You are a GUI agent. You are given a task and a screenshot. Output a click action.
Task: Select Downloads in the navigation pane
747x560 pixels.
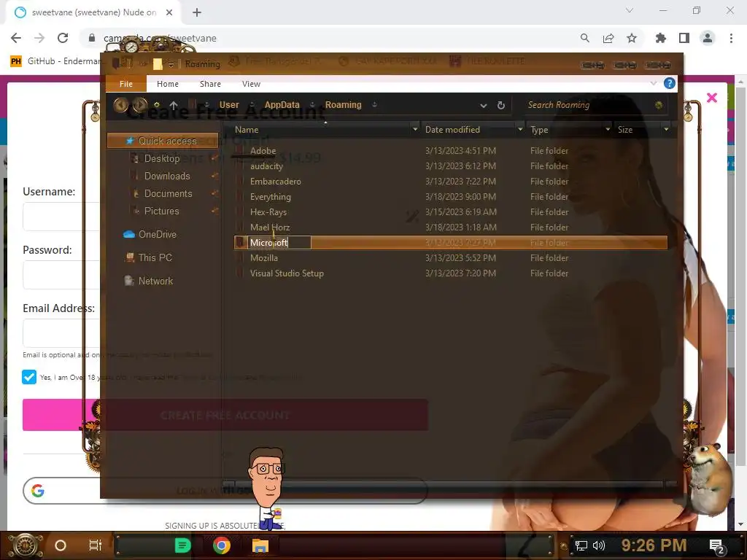(x=167, y=176)
